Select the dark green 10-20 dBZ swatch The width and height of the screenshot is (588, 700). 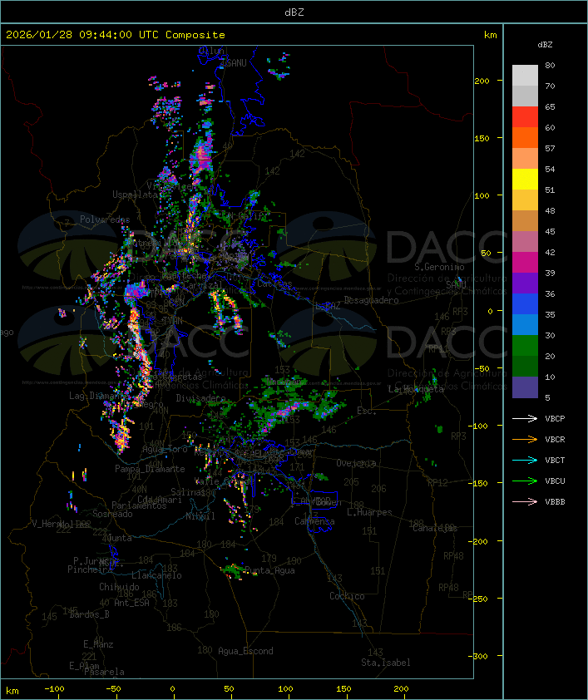coord(525,367)
